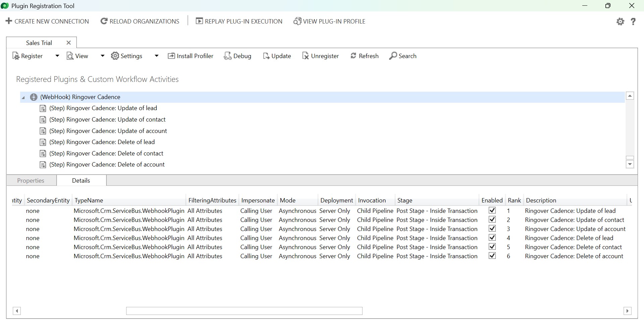Click the Update toolbar icon
Image resolution: width=644 pixels, height=324 pixels.
(x=266, y=56)
